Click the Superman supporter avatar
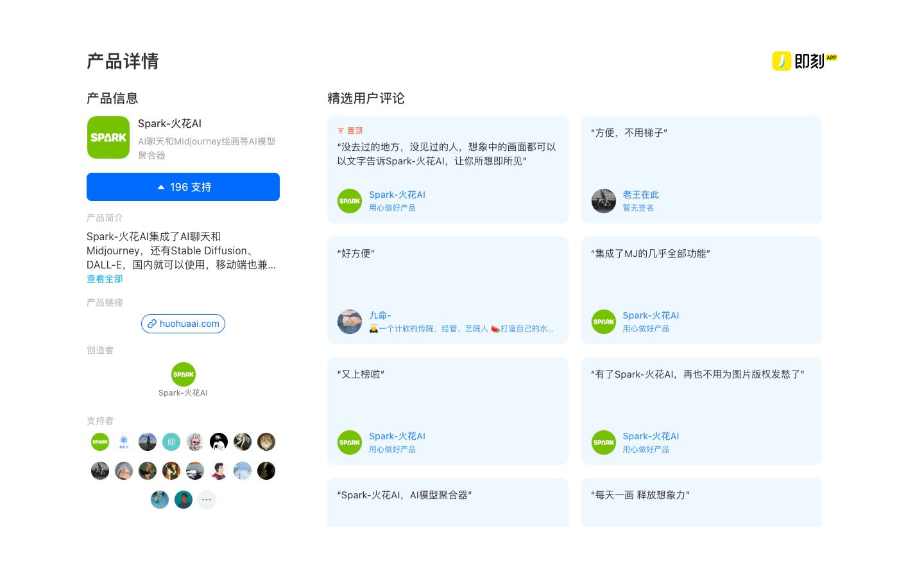924x578 pixels. point(218,471)
